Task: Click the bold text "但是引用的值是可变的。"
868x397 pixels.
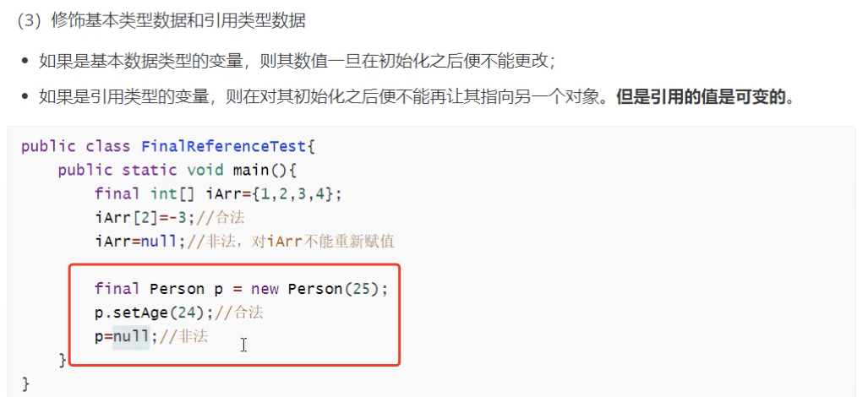Action: tap(706, 97)
